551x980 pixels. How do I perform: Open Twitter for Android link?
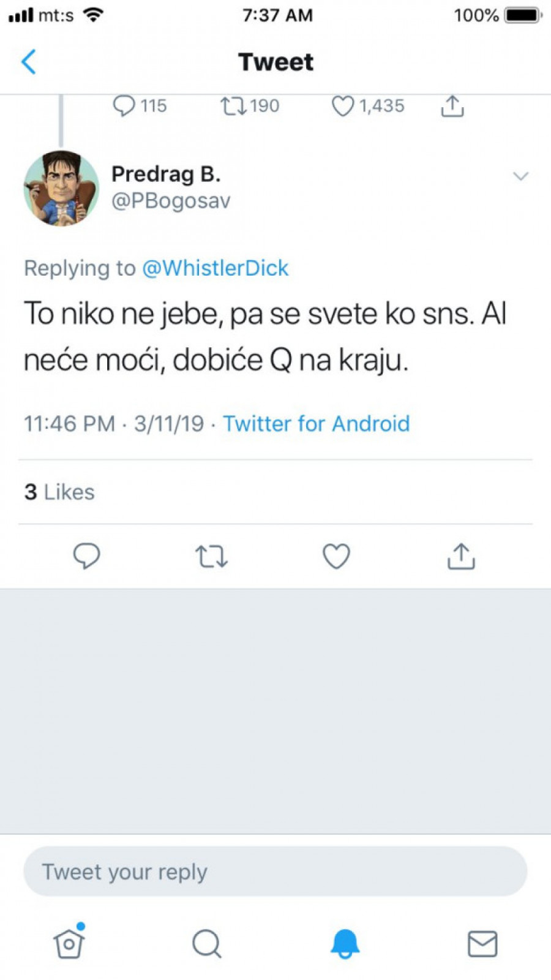316,424
